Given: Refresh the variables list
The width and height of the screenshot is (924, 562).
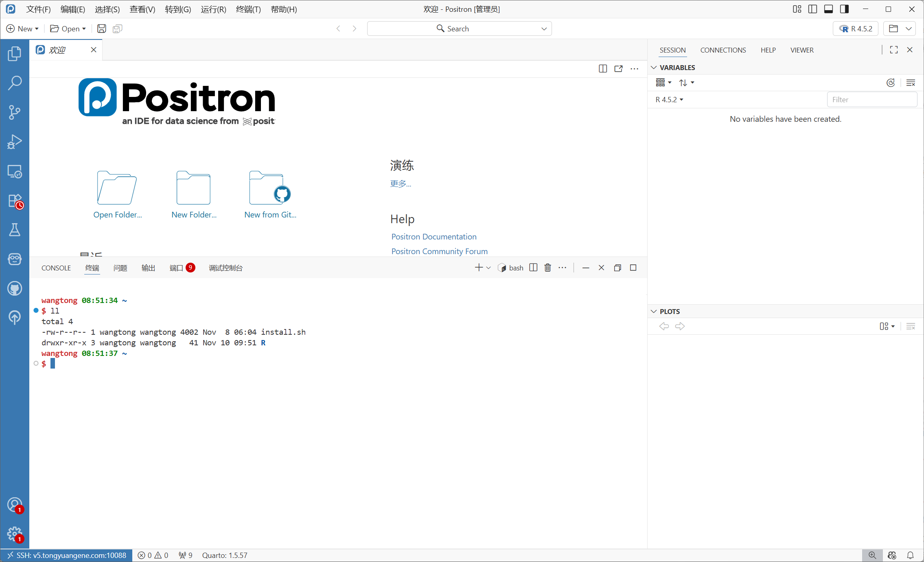Looking at the screenshot, I should [890, 83].
